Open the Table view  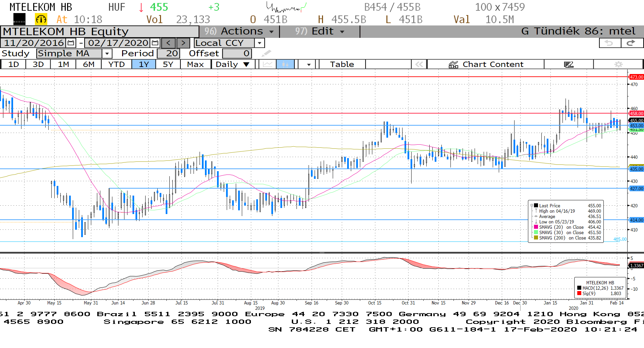(342, 64)
